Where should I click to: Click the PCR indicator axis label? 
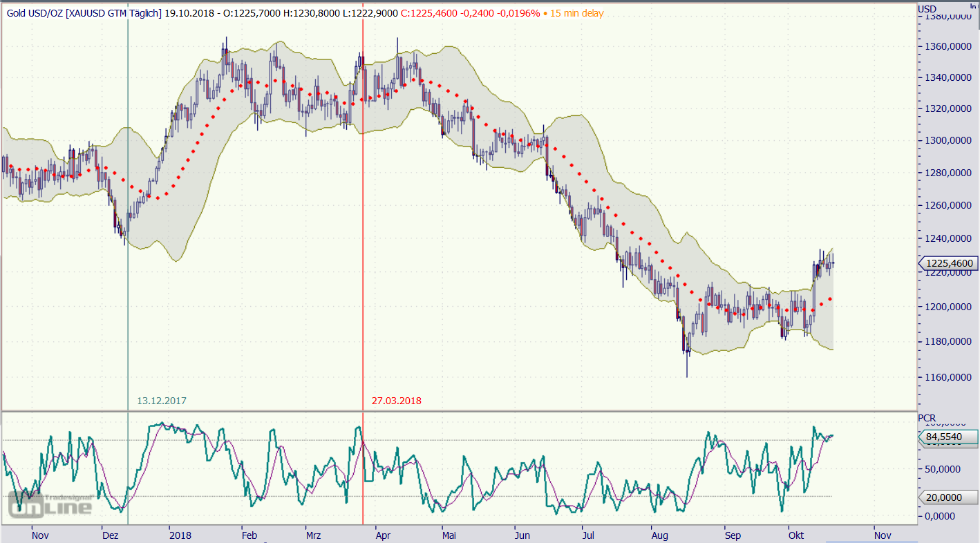coord(927,418)
